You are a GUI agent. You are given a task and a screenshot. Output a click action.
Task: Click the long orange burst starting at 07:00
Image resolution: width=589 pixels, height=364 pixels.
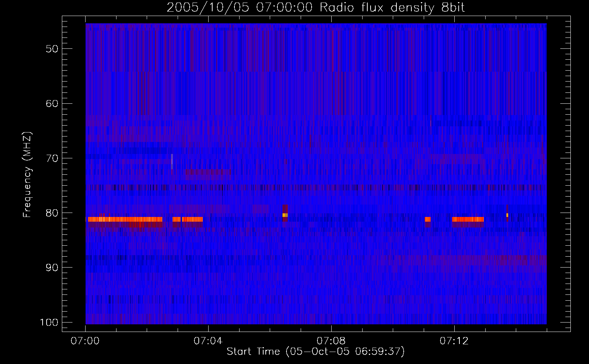(125, 219)
